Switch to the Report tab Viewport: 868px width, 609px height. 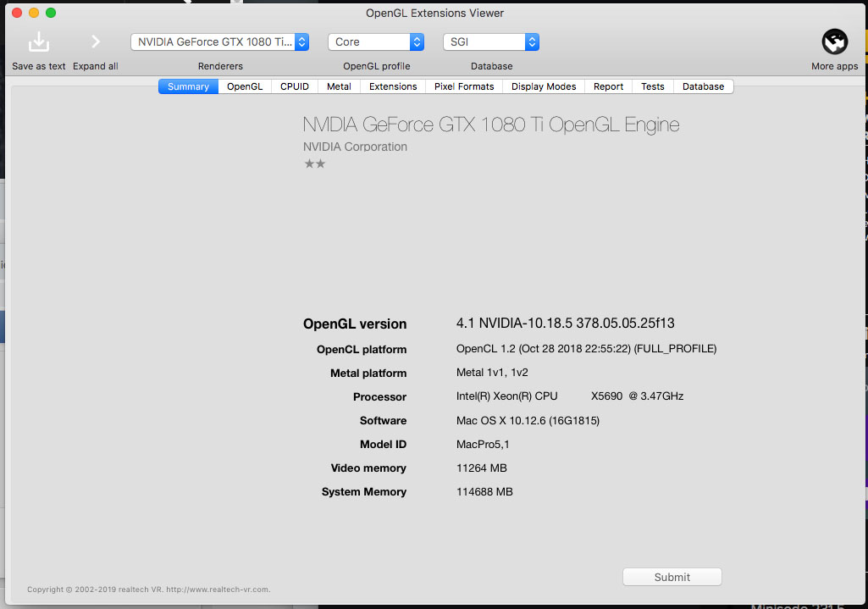[x=608, y=86]
